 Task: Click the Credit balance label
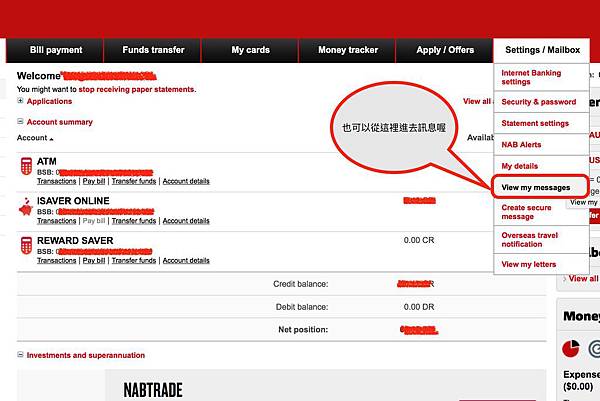pyautogui.click(x=300, y=284)
